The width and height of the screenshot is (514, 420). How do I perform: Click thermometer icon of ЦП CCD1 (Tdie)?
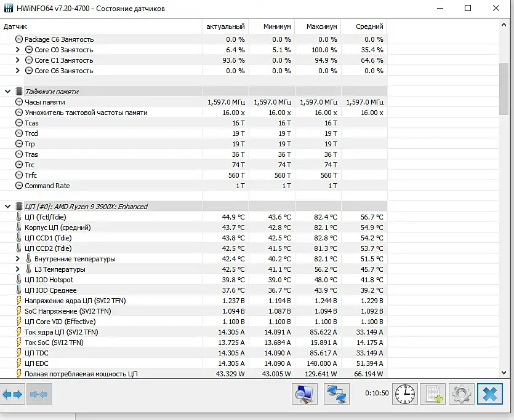coord(18,237)
